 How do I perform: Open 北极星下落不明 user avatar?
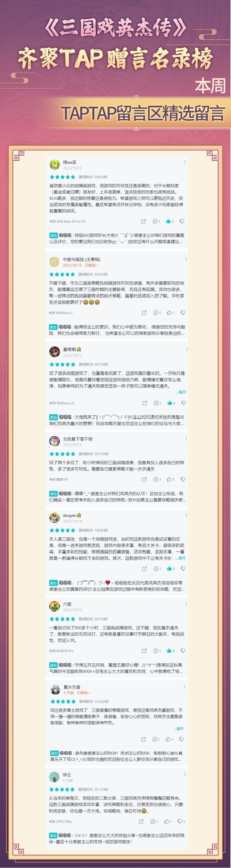(55, 441)
